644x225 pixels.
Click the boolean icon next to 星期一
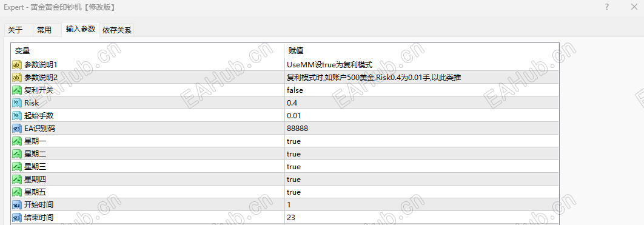[x=17, y=141]
